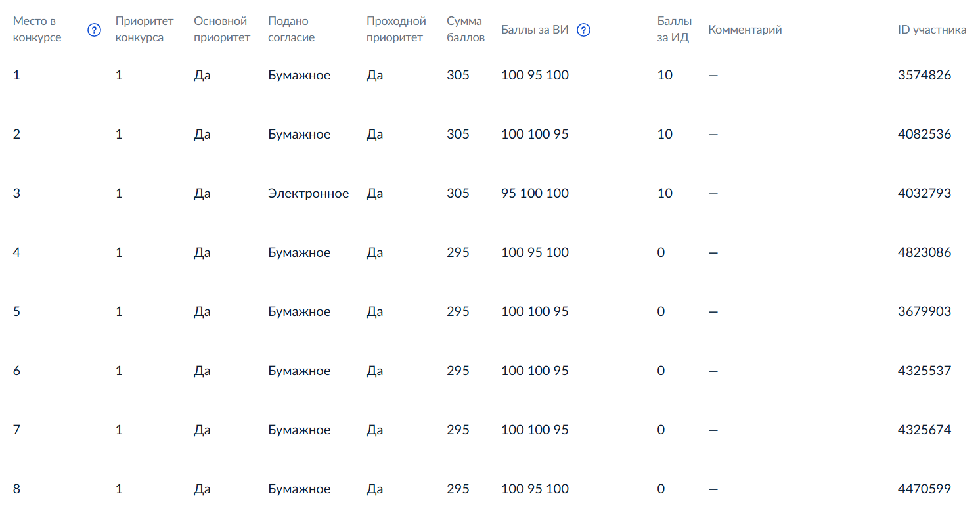980x521 pixels.
Task: Select the "Основной приоритет" column header
Action: click(222, 30)
